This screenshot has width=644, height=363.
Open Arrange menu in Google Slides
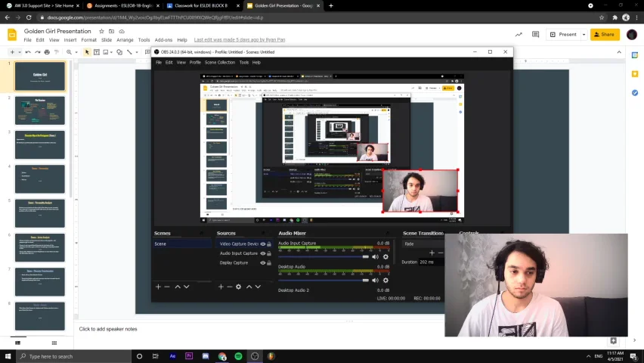click(x=125, y=40)
